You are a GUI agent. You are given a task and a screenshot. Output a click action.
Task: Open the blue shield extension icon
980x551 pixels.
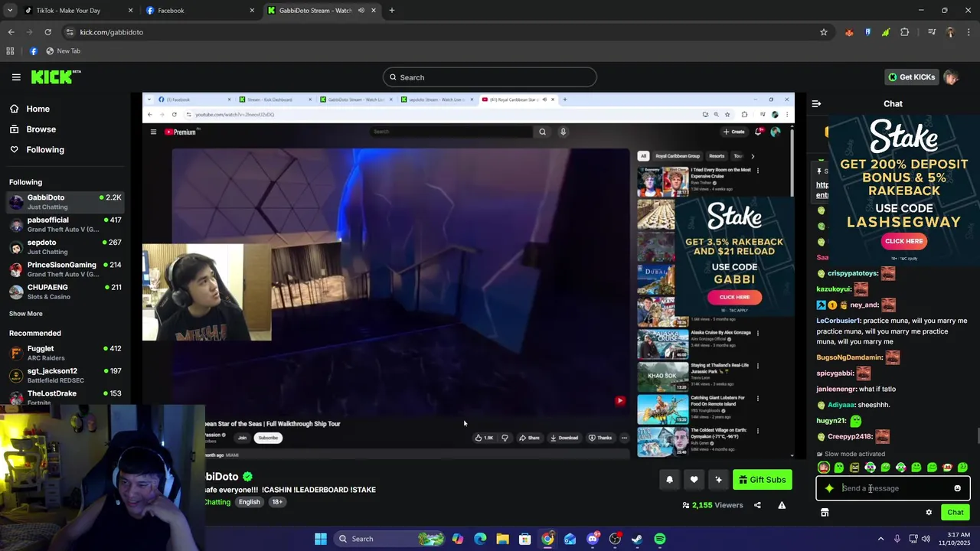click(867, 32)
